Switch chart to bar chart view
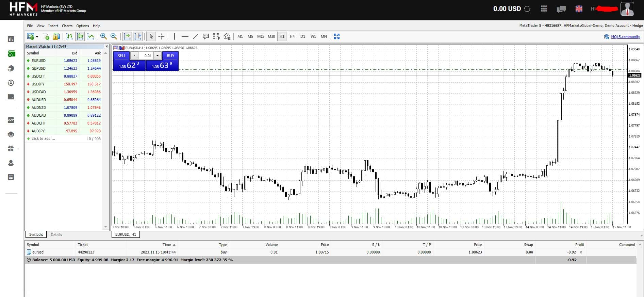 click(x=69, y=36)
